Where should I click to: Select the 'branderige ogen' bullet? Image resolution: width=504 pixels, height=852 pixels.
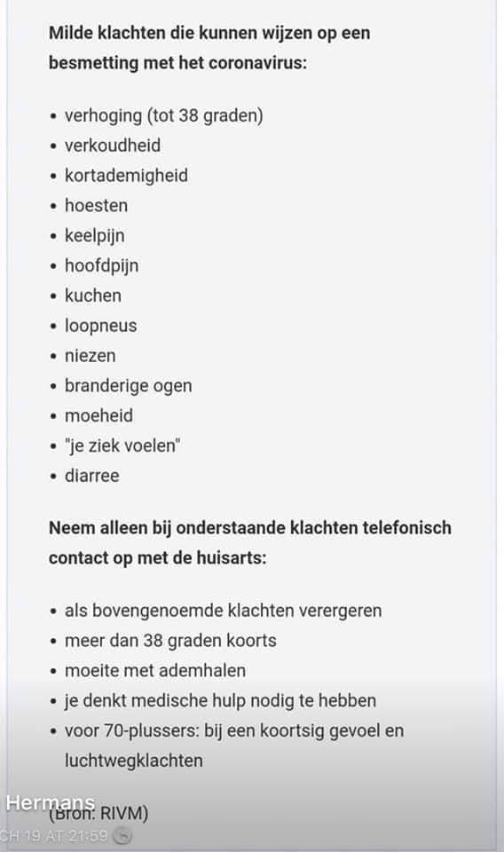tap(128, 386)
